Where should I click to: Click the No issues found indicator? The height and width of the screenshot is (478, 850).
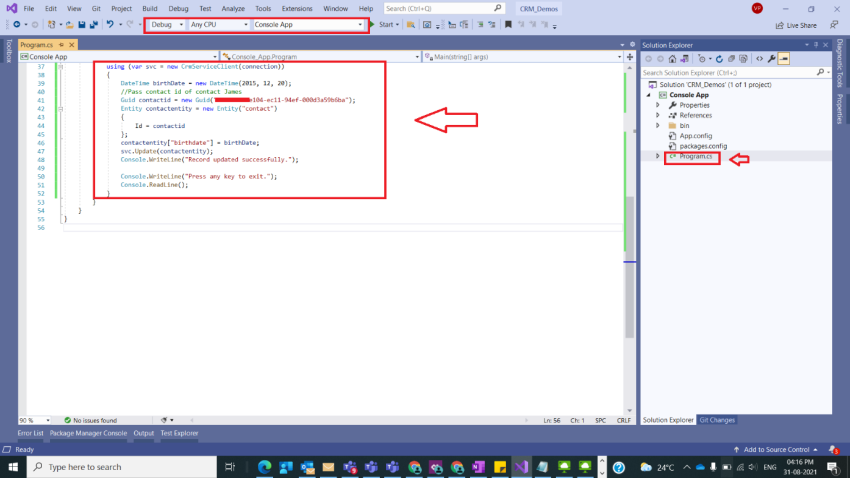point(91,420)
